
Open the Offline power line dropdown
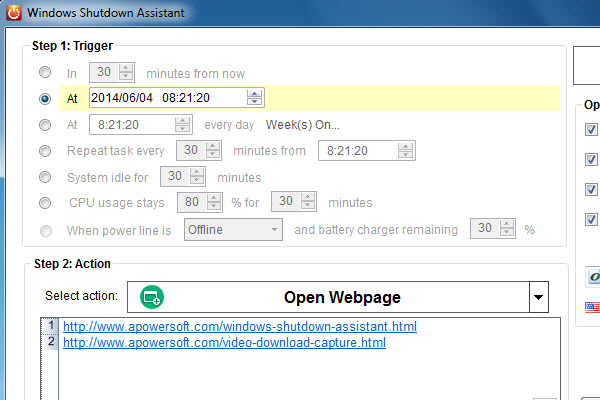point(232,229)
